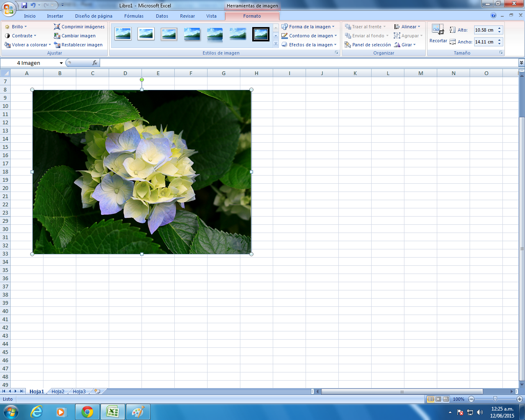Click the zoom slider handle
The image size is (525, 420).
tap(495, 399)
